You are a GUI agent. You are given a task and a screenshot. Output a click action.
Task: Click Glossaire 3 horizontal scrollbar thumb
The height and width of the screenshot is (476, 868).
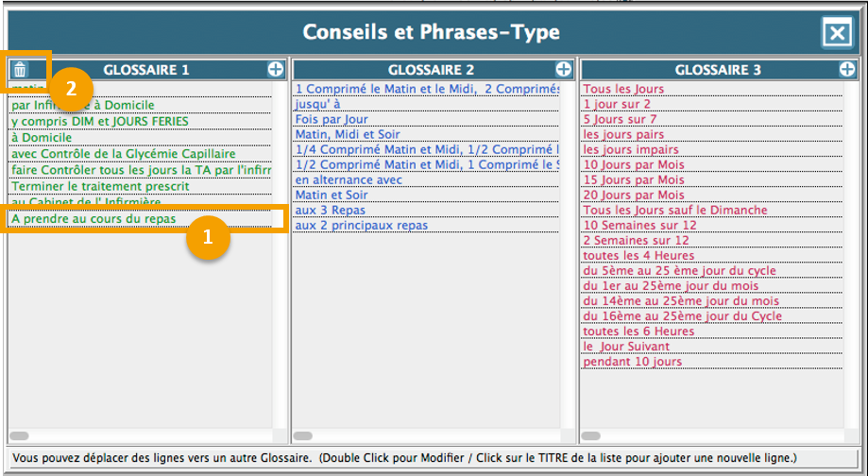coord(591,435)
